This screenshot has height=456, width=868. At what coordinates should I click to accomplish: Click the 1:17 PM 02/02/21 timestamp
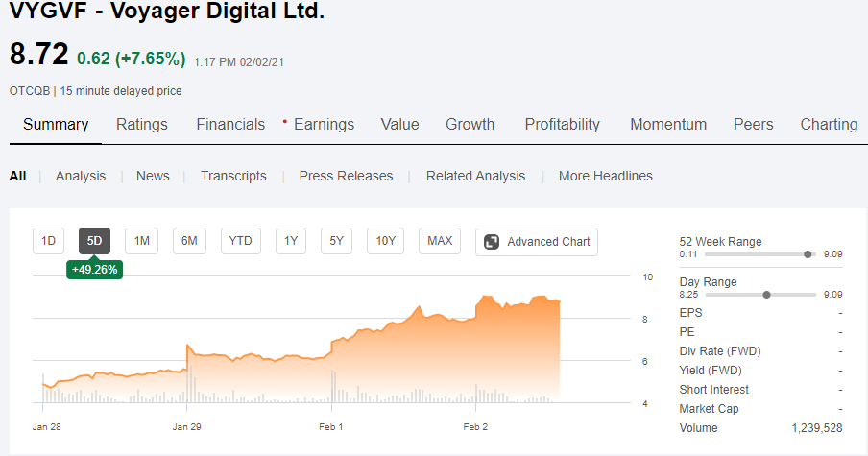coord(238,62)
